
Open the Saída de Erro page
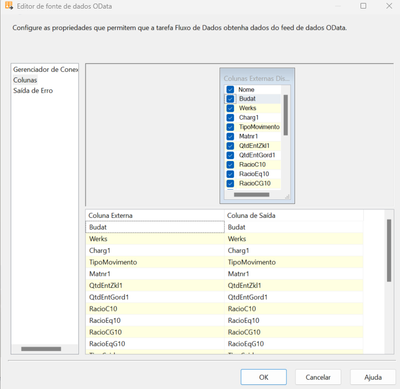point(33,91)
